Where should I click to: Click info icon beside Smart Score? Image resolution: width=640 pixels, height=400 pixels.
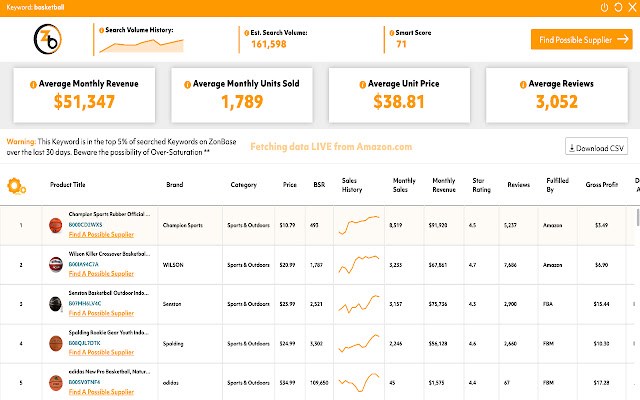point(386,33)
